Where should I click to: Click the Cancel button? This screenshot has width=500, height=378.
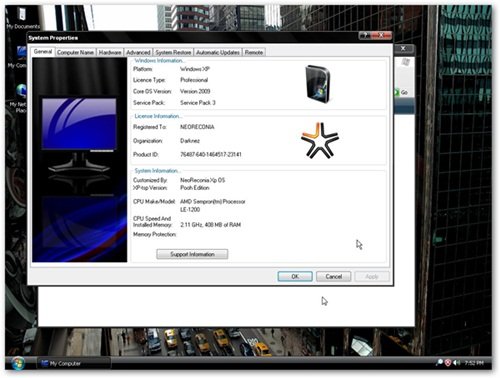click(x=334, y=276)
